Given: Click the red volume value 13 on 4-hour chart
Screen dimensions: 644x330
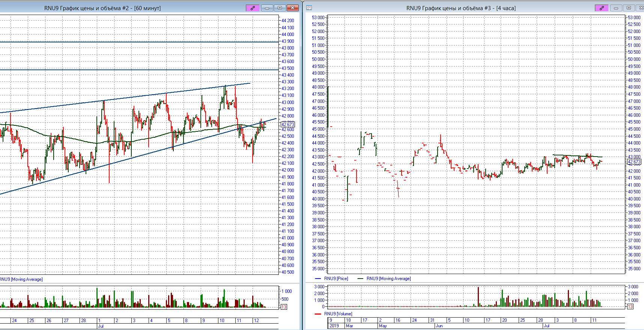Looking at the screenshot, I should pyautogui.click(x=630, y=307).
